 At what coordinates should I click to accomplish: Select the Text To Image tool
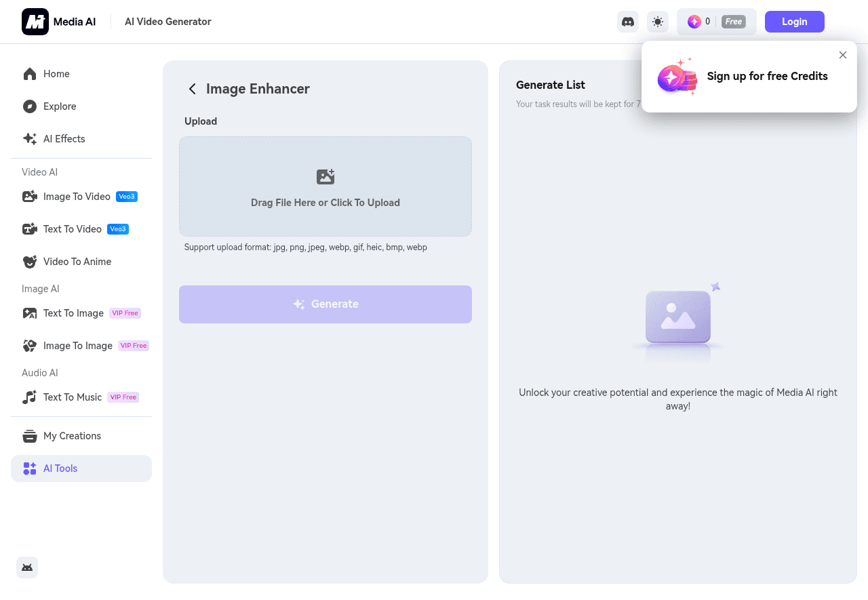click(x=73, y=313)
